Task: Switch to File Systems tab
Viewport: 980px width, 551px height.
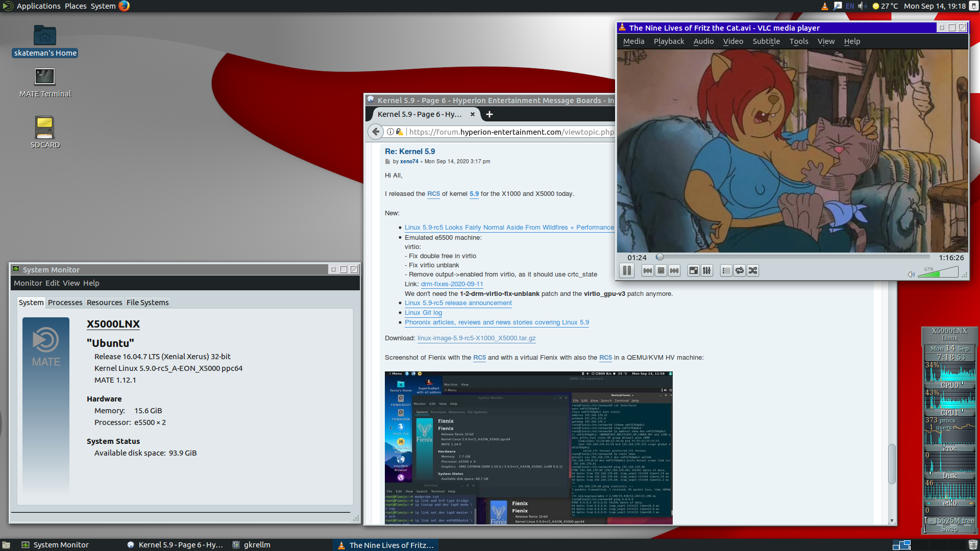Action: (148, 303)
